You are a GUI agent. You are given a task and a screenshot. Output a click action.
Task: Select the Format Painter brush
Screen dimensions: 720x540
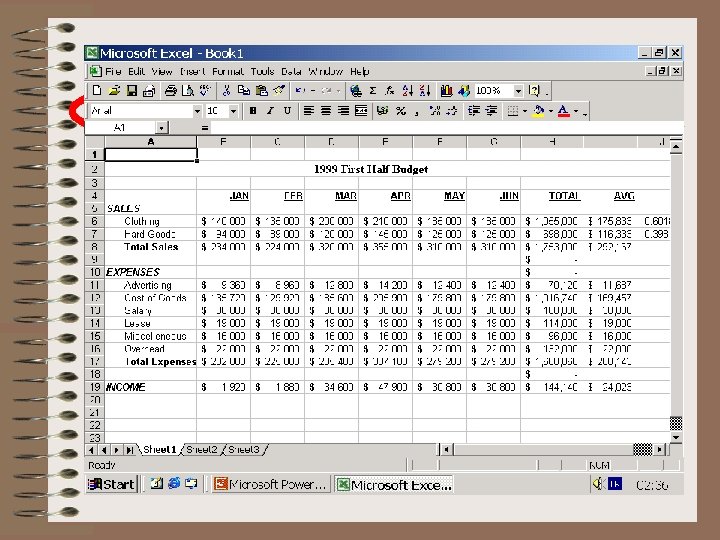pyautogui.click(x=279, y=90)
